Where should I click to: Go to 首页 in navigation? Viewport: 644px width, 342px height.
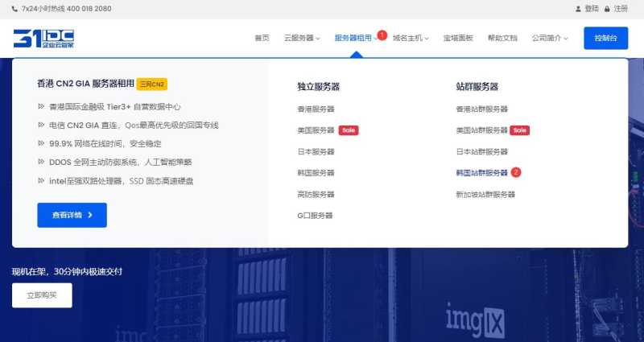(262, 38)
